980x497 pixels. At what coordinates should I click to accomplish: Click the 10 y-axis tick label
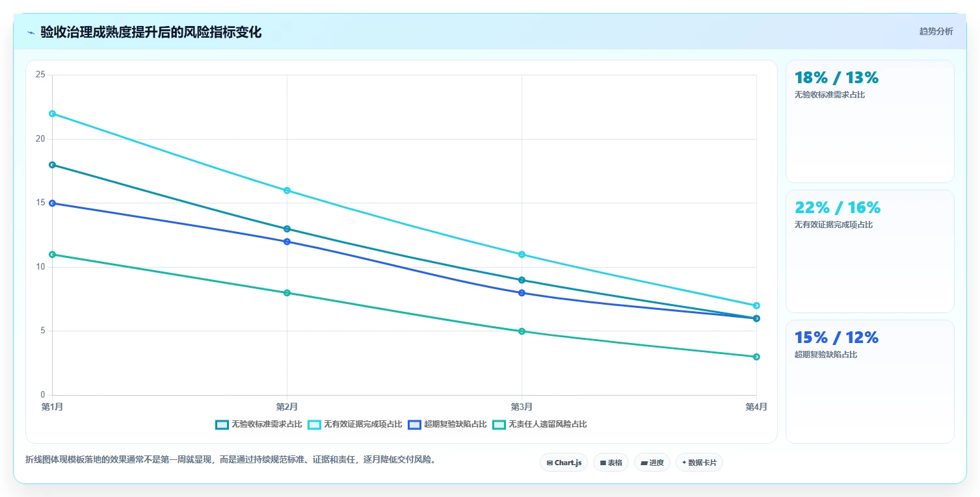[40, 267]
